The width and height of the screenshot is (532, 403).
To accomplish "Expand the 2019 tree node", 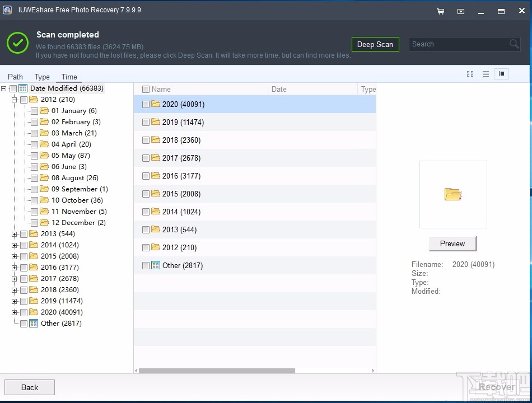I will [14, 301].
